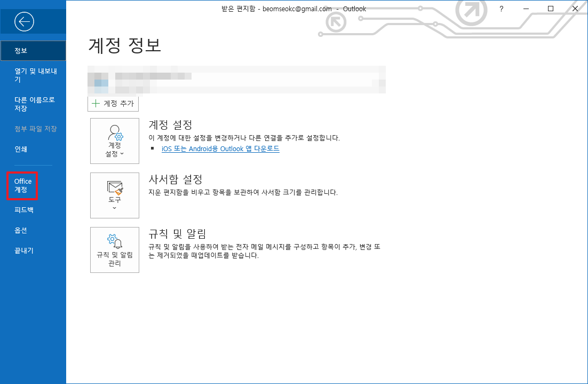588x384 pixels.
Task: Minimize the Outlook window
Action: (x=526, y=9)
